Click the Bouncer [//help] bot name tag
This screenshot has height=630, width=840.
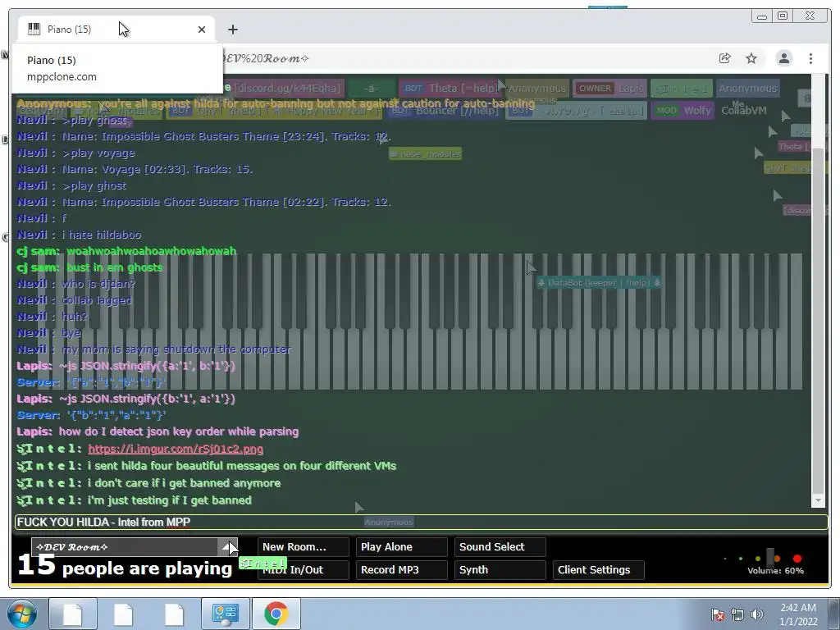point(443,111)
